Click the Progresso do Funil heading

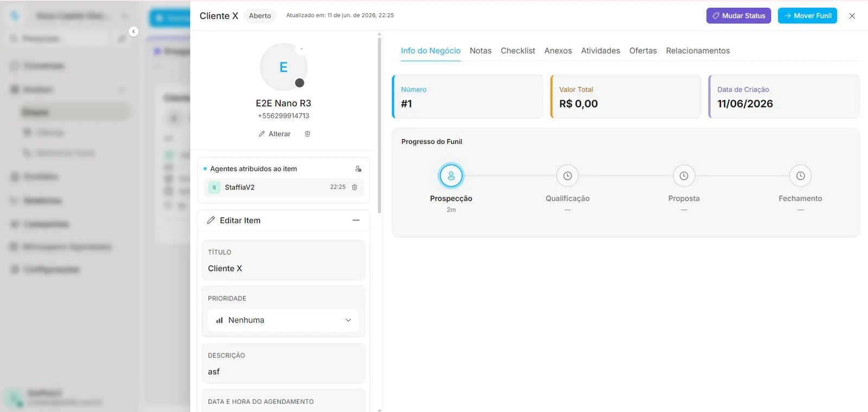click(x=432, y=142)
